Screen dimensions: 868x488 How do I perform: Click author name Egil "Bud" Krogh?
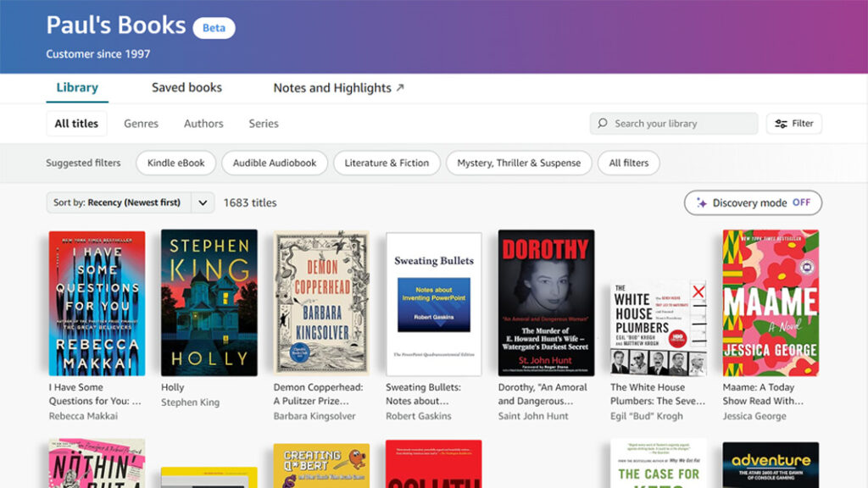(x=647, y=416)
